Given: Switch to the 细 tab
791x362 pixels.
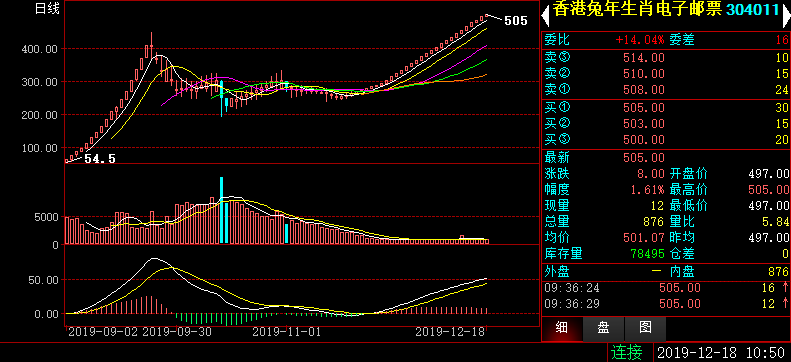Looking at the screenshot, I should click(561, 329).
